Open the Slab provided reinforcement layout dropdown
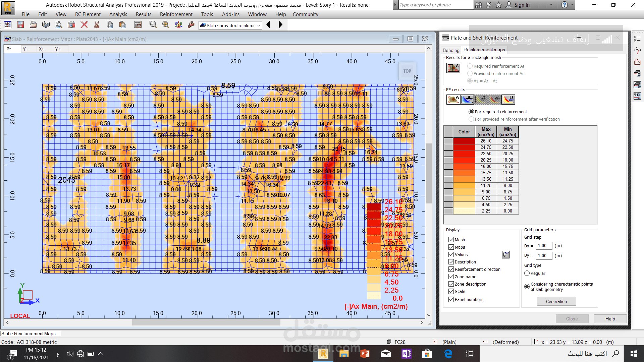The width and height of the screenshot is (644, 362). click(259, 25)
